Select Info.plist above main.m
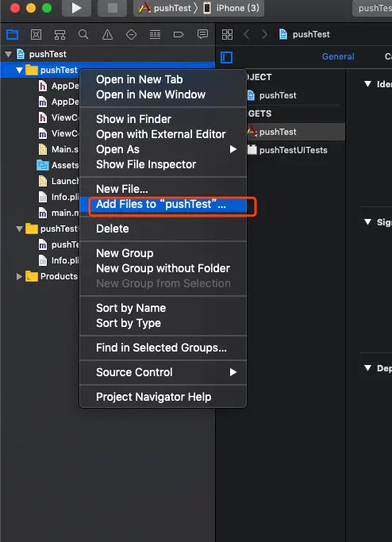Viewport: 392px width, 542px height. click(59, 197)
